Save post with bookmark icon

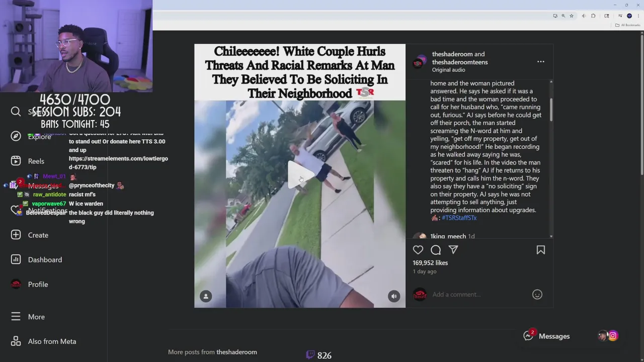(x=541, y=250)
